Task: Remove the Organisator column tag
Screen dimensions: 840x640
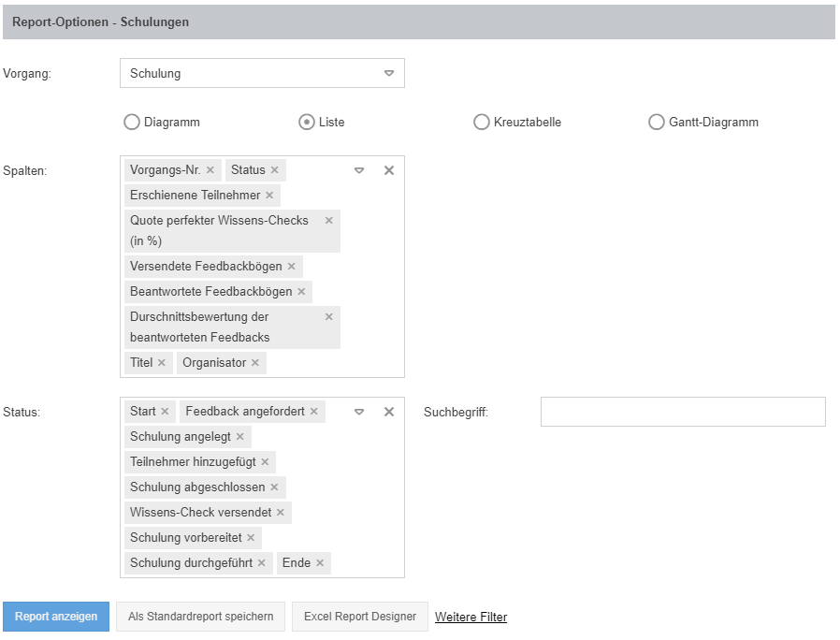Action: [255, 363]
